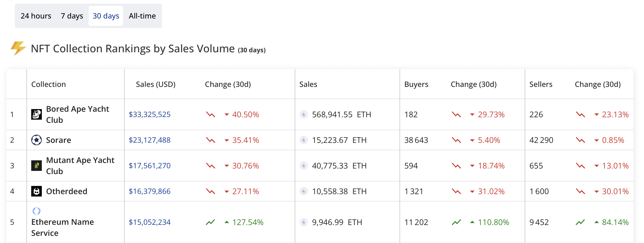Screen dimensions: 644x243
Task: Switch to the 24 hours tab
Action: click(36, 16)
